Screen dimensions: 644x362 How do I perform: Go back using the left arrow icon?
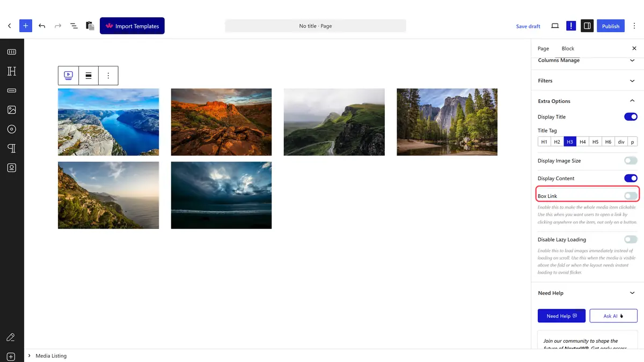[x=9, y=26]
